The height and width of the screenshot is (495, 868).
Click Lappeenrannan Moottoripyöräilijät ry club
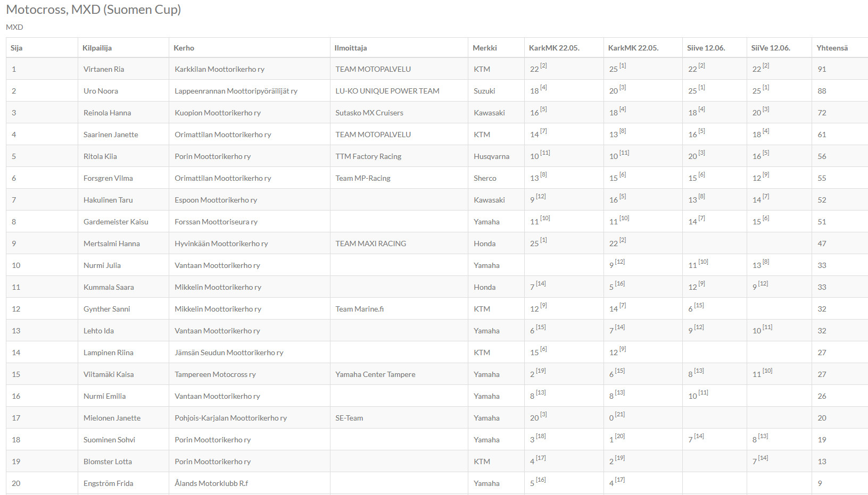[236, 91]
